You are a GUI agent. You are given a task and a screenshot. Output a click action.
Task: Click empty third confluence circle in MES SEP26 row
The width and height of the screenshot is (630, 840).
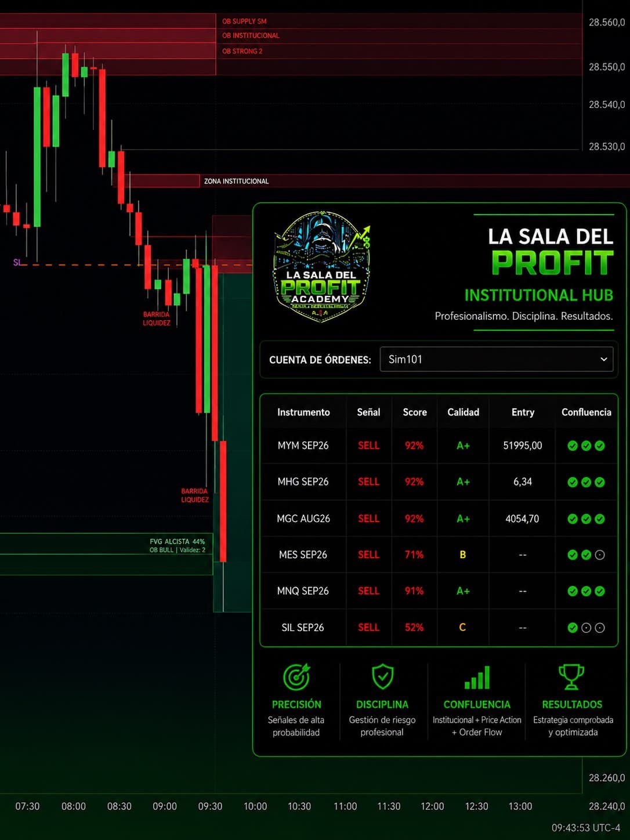(600, 555)
